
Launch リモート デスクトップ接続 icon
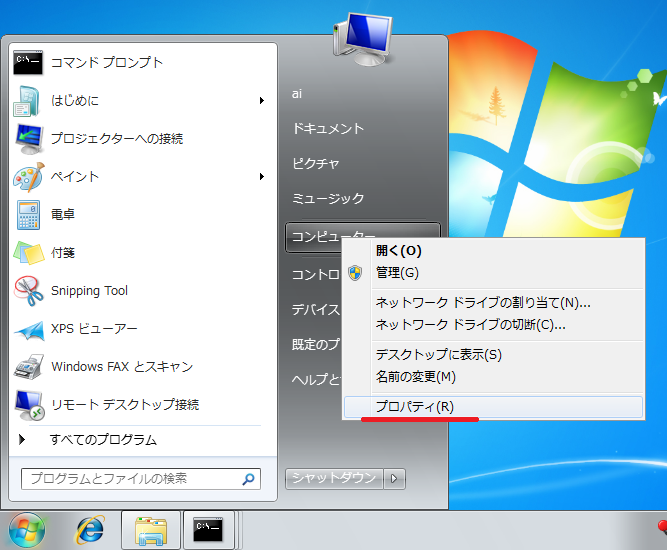click(28, 405)
